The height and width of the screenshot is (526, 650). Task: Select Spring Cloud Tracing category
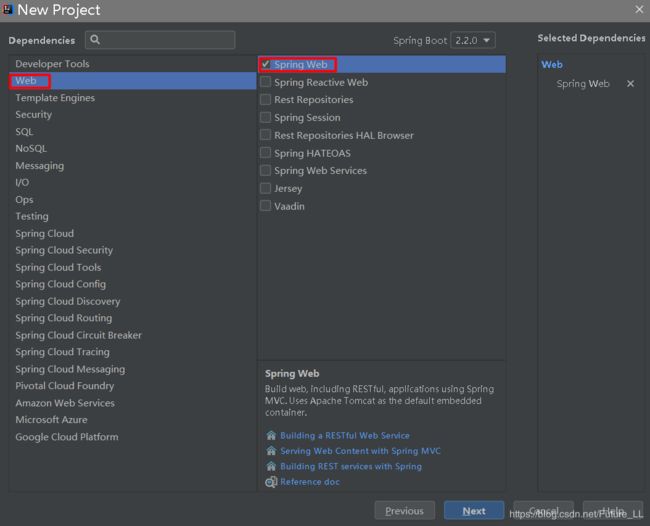pyautogui.click(x=133, y=352)
